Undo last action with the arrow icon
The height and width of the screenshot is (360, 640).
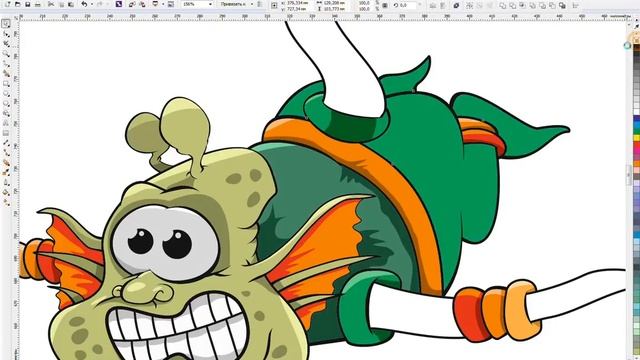coord(84,4)
